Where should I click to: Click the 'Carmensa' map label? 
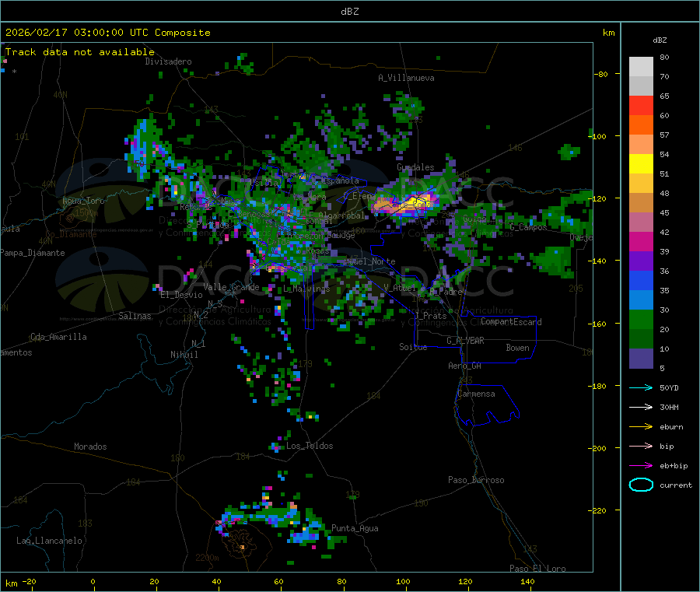point(476,394)
